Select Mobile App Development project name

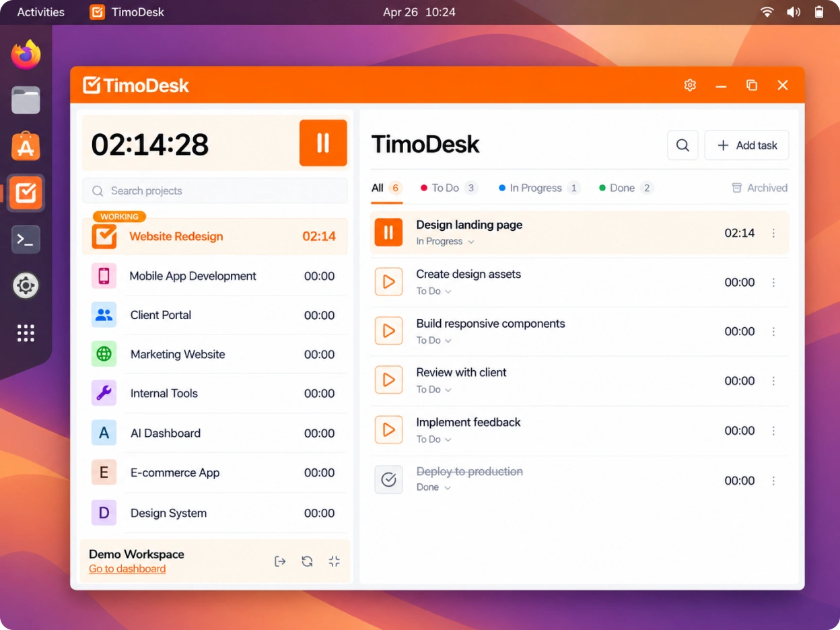click(193, 276)
